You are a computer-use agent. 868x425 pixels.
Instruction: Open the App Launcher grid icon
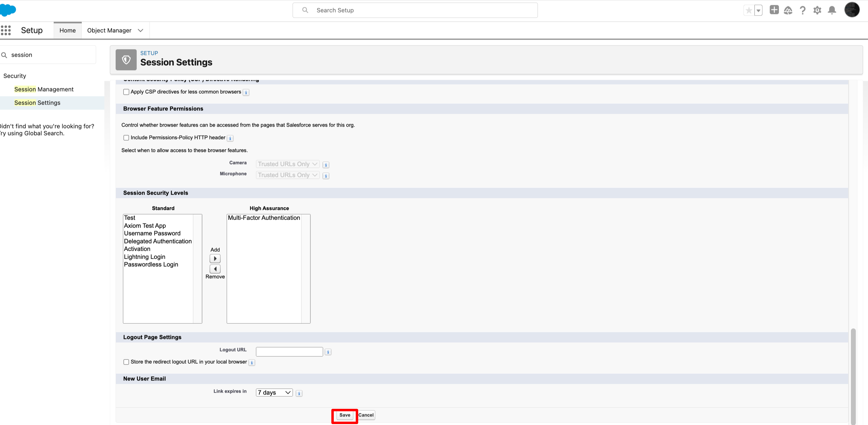6,30
